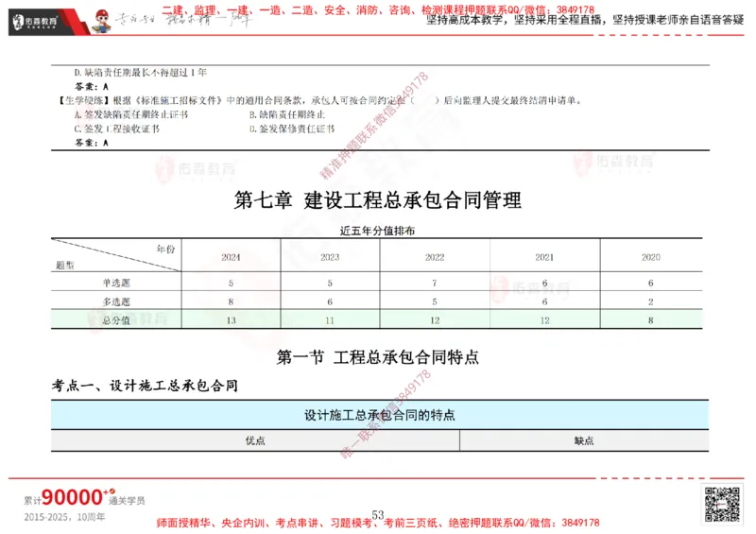Click the 总分值 value 13 under 2024
This screenshot has width=756, height=534.
231,320
